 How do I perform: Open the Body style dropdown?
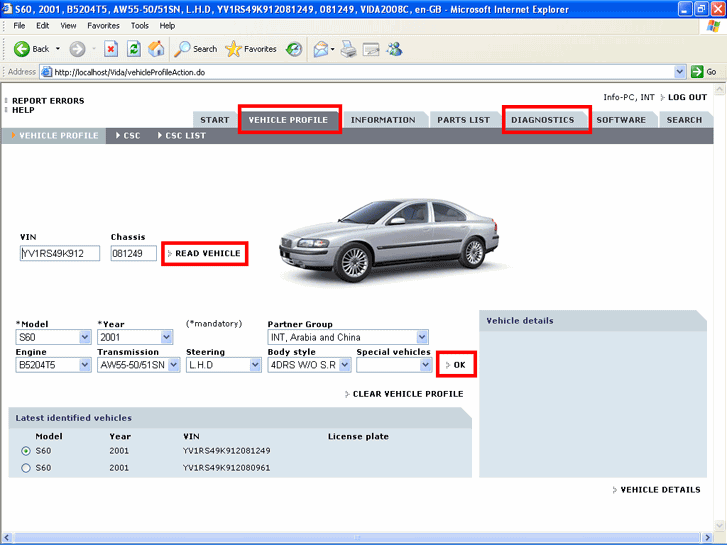345,365
